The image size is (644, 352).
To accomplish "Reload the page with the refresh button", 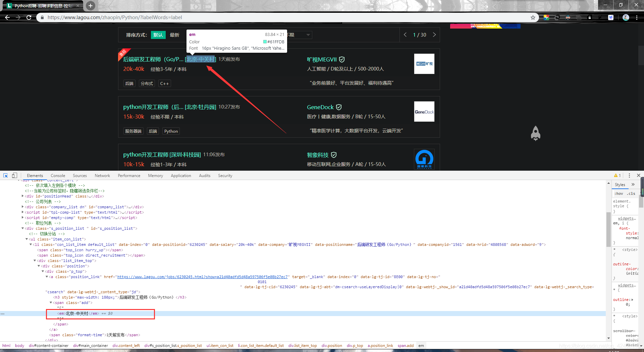I will 29,17.
